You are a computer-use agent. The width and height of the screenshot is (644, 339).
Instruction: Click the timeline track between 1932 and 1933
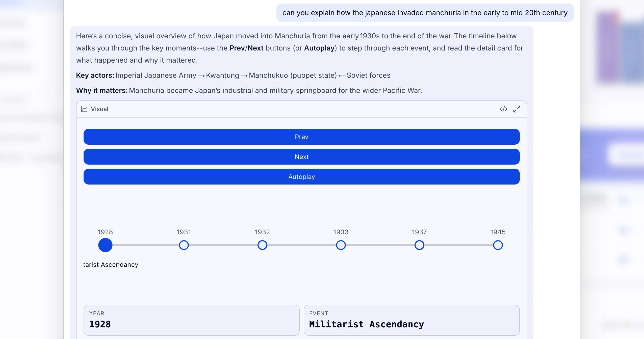click(301, 245)
